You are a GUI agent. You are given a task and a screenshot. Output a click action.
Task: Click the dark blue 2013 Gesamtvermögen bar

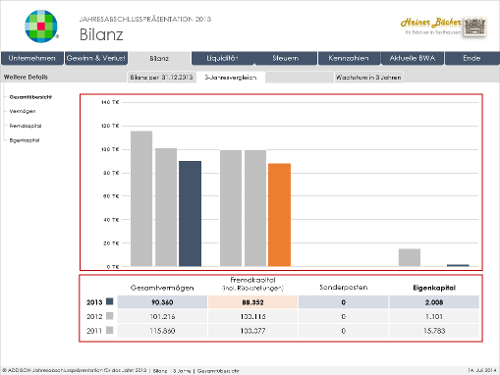[190, 214]
